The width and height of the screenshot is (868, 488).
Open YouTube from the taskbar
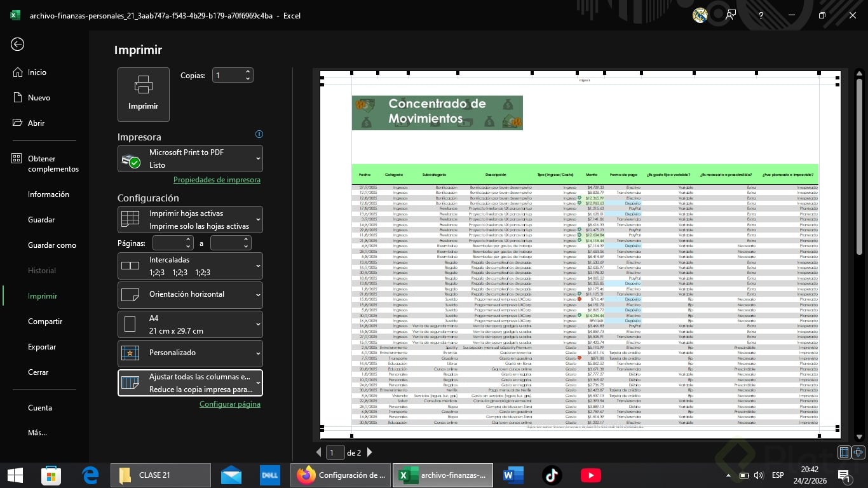tap(590, 475)
